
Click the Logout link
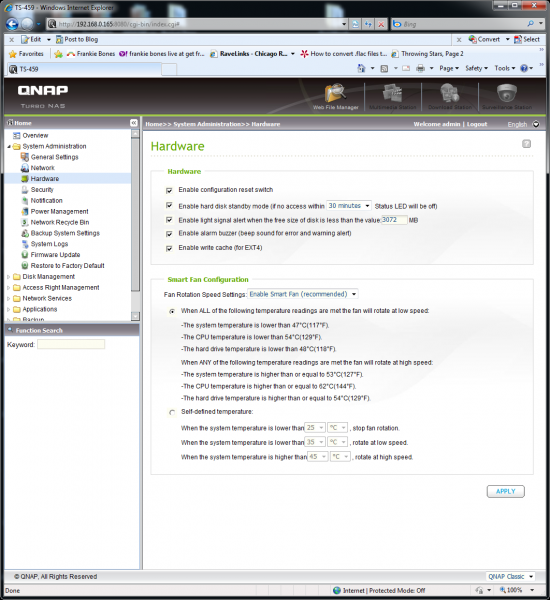click(477, 124)
